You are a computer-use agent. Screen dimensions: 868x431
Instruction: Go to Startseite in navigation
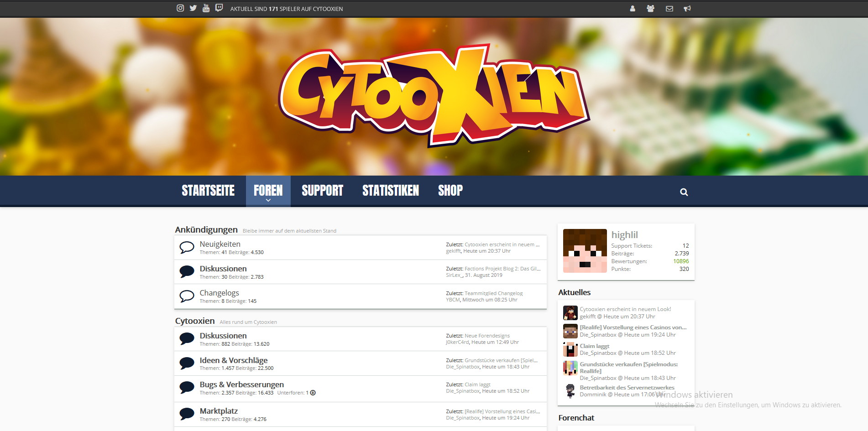pyautogui.click(x=208, y=191)
